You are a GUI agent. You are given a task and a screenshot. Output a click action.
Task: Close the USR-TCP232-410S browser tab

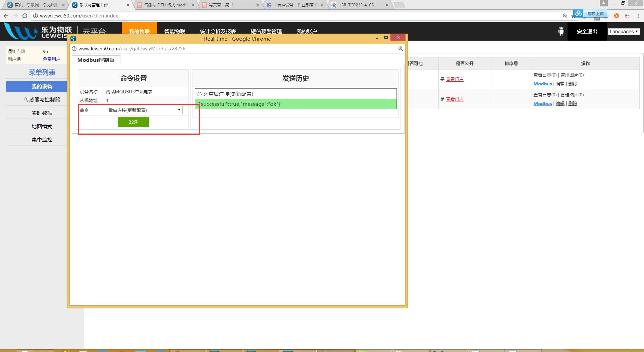pos(387,5)
